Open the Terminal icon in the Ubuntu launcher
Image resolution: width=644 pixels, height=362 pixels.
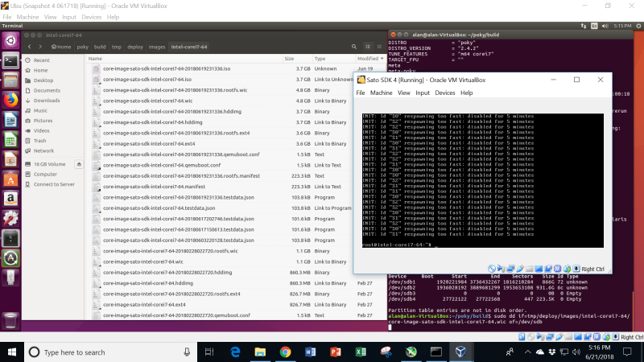(10, 61)
